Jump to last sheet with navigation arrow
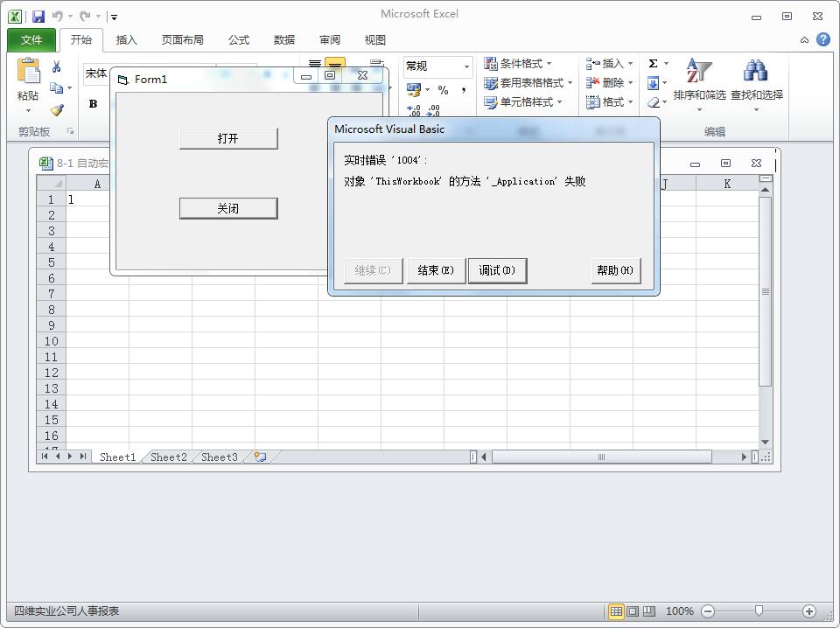Screen dimensions: 840x628 82,457
